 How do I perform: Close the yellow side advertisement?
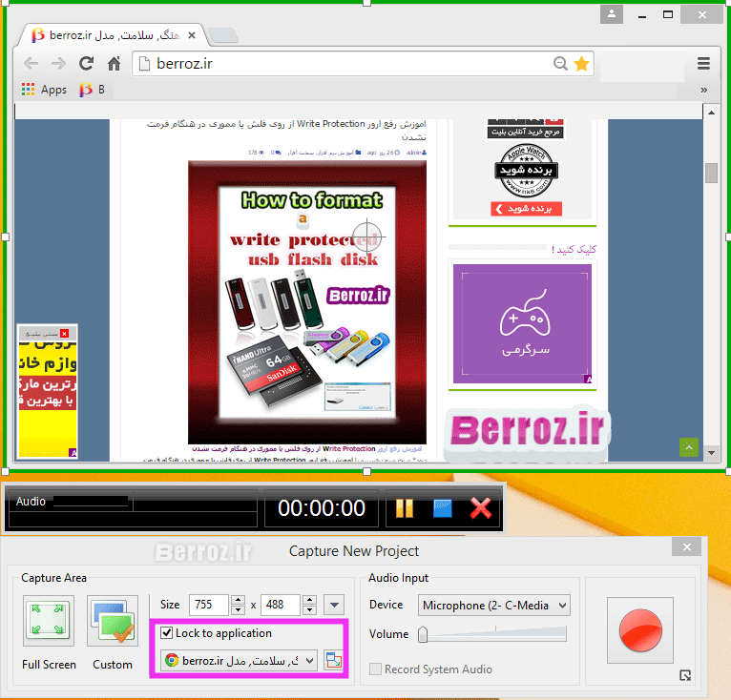point(64,333)
